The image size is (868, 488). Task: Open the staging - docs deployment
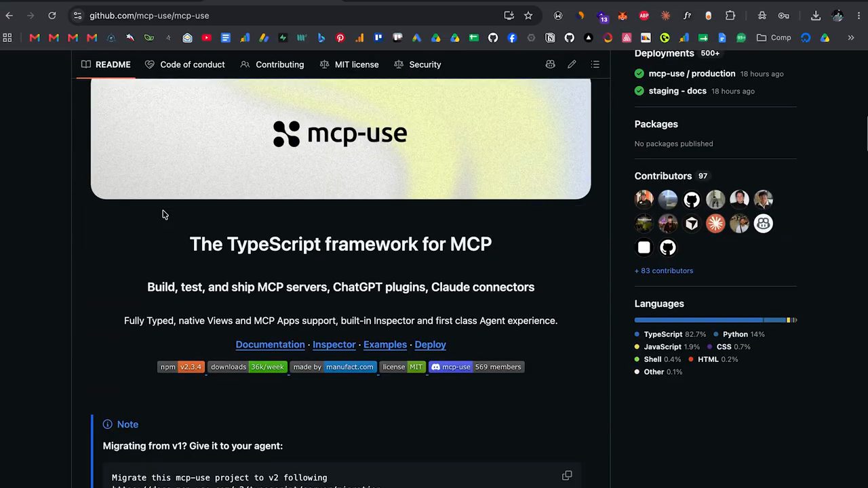click(677, 91)
